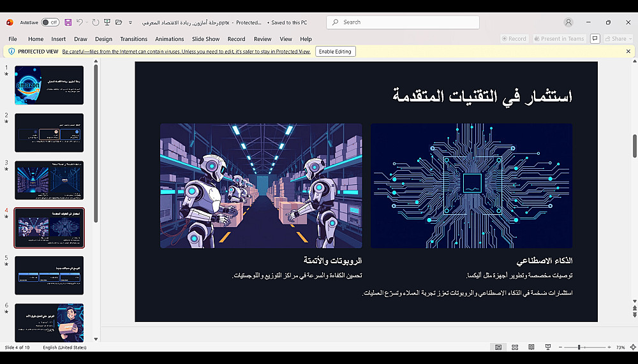This screenshot has height=364, width=638.
Task: Open the Slide Show tab
Action: click(206, 39)
